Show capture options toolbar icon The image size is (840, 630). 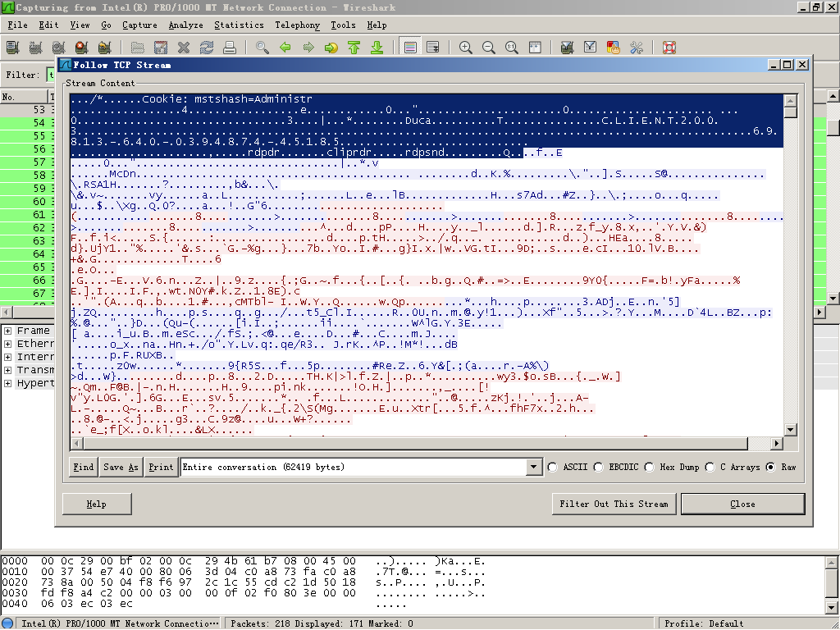pyautogui.click(x=35, y=48)
